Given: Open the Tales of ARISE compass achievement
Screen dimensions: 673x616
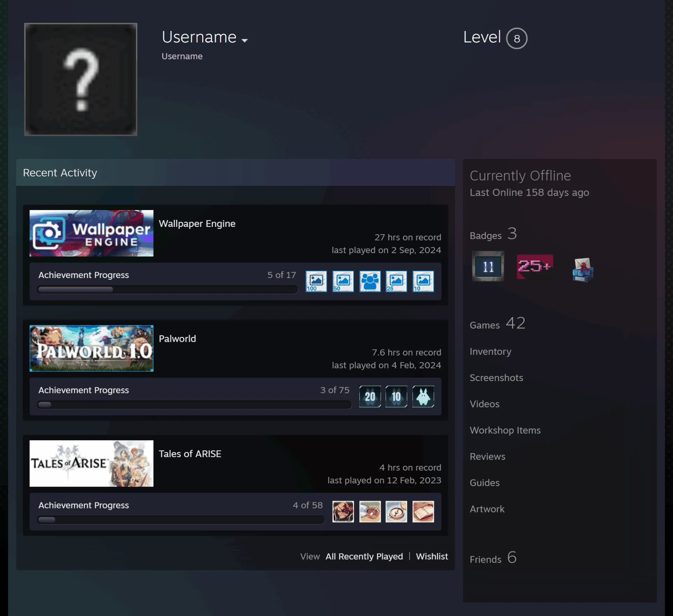Looking at the screenshot, I should (396, 512).
